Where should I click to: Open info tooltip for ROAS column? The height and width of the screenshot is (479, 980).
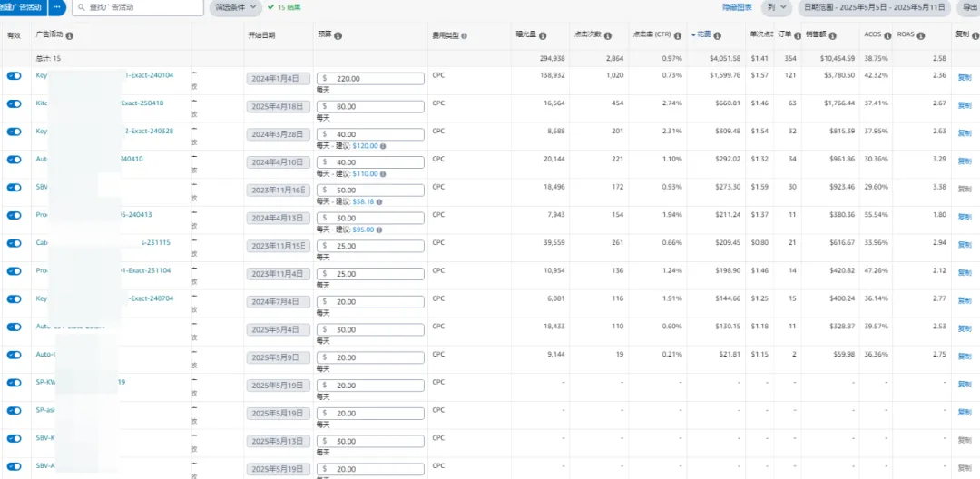click(921, 36)
